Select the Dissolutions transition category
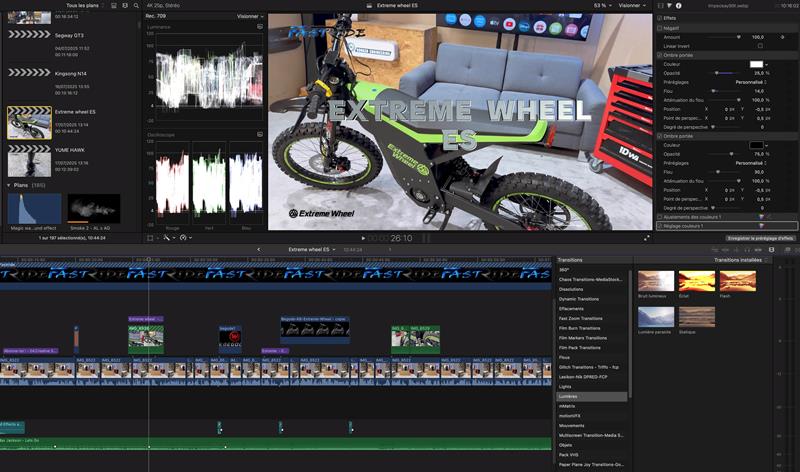The image size is (800, 472). coord(592,289)
